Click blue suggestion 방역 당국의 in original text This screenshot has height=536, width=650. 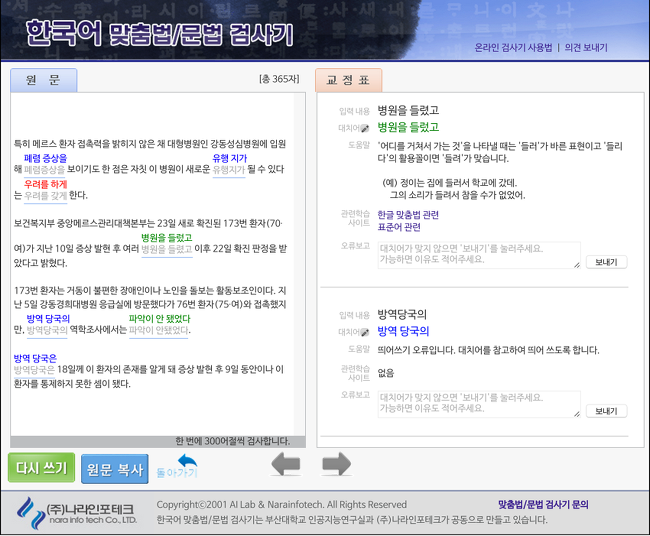[48, 318]
